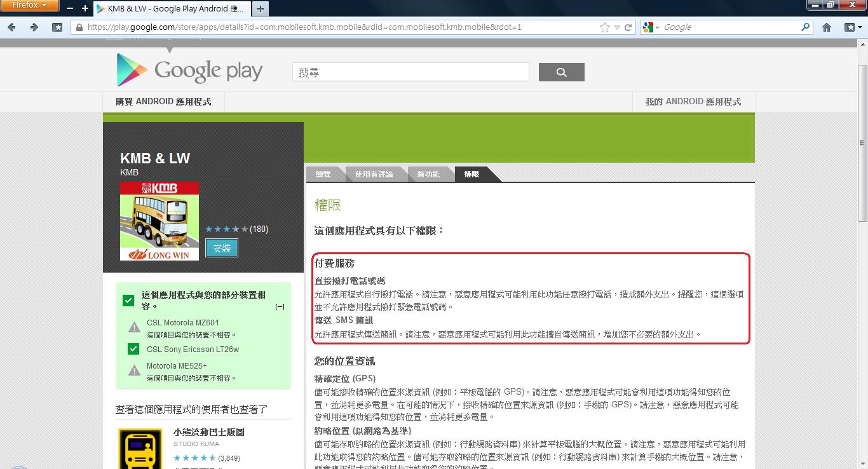Open the Firefox menu dropdown
This screenshot has height=469, width=868.
point(30,6)
